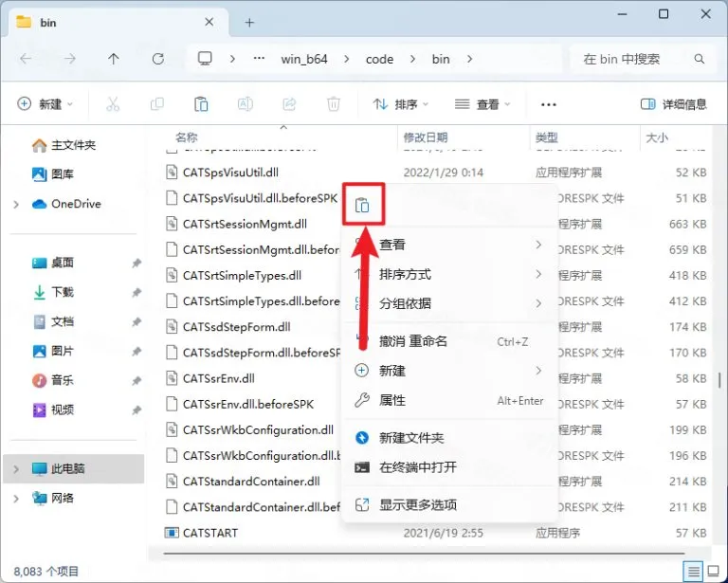Click the win_b64 breadcrumb

[x=304, y=59]
